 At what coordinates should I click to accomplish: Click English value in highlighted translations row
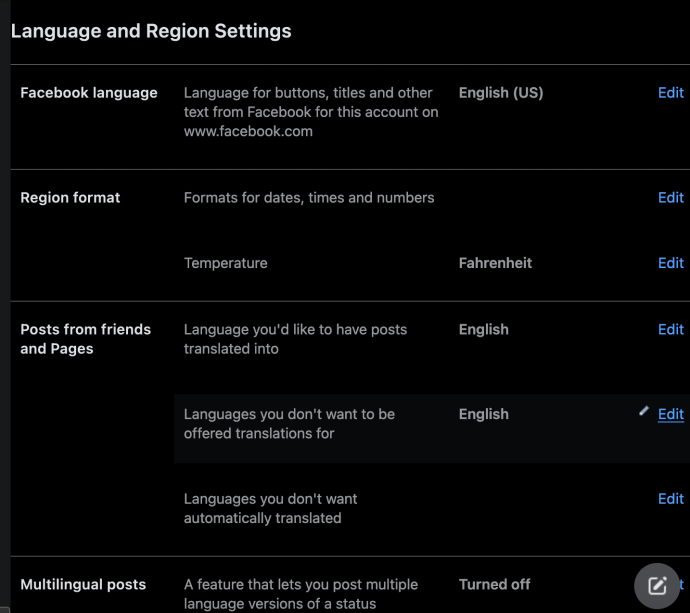[x=483, y=414]
